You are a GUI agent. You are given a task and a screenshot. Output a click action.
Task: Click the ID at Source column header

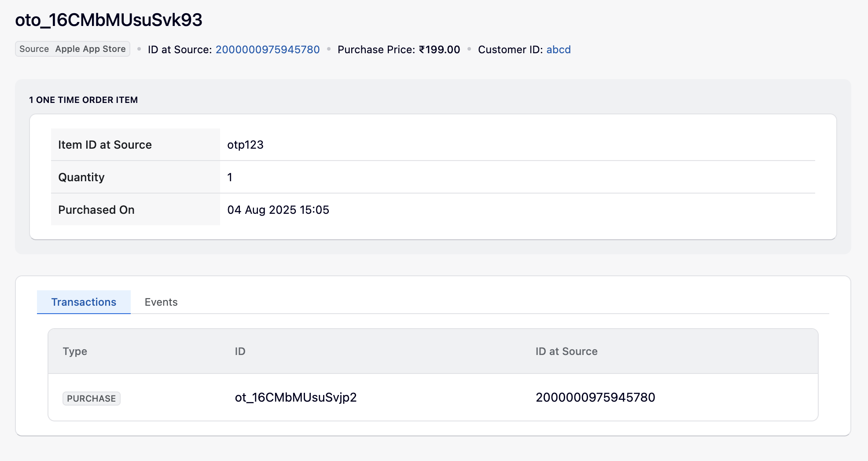[566, 351]
